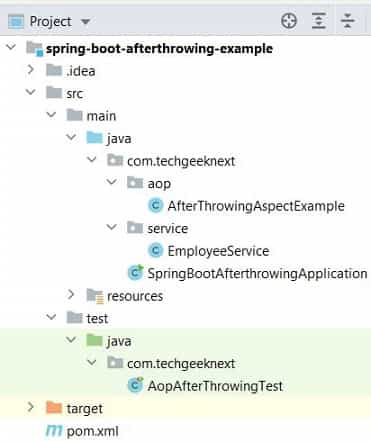Click the EmployeeService class icon

[x=155, y=251]
